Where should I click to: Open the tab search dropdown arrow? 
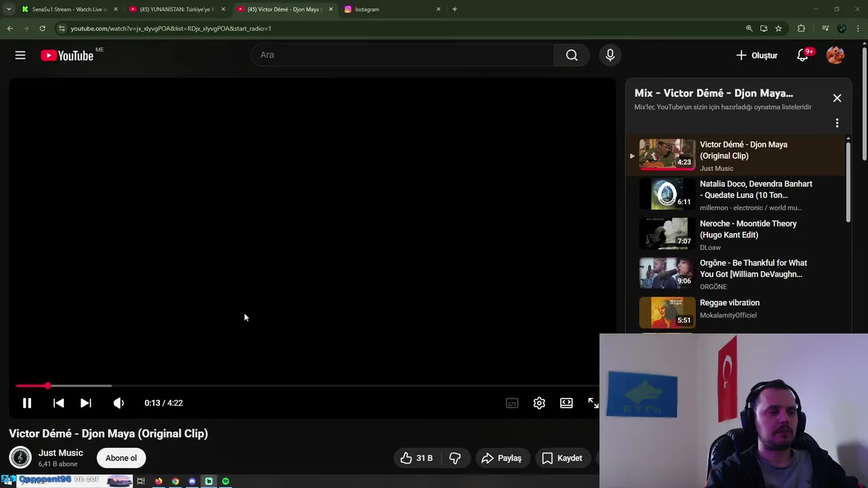9,9
